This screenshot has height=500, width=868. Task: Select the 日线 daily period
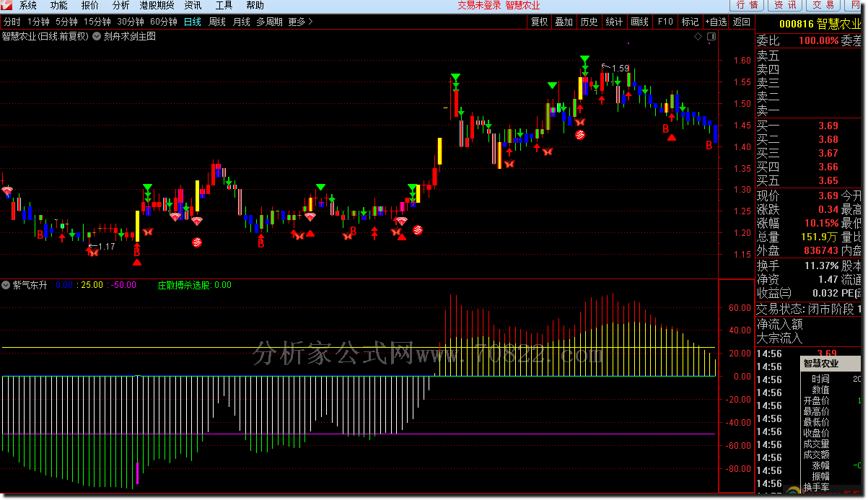[193, 22]
